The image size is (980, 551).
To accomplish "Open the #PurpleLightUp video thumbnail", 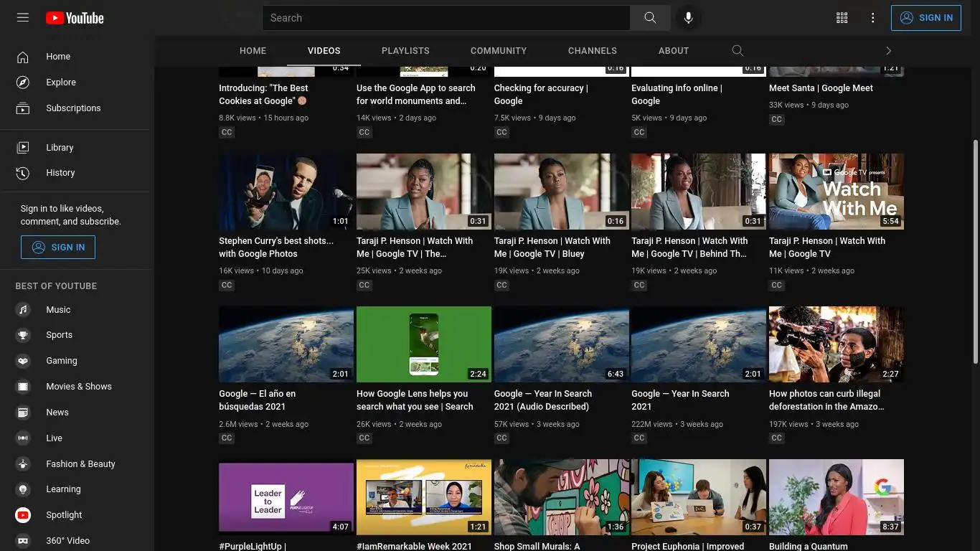I will pyautogui.click(x=286, y=497).
